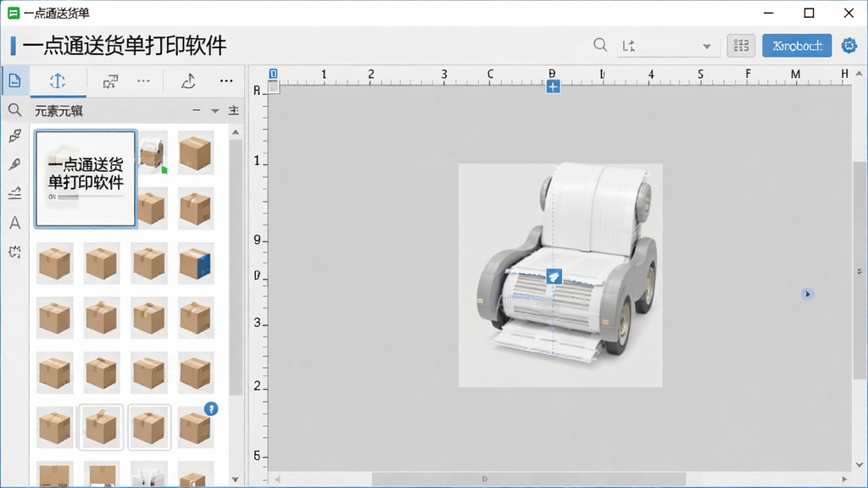
Task: Open the first three-dots menu in panel toolbar
Action: tap(143, 80)
